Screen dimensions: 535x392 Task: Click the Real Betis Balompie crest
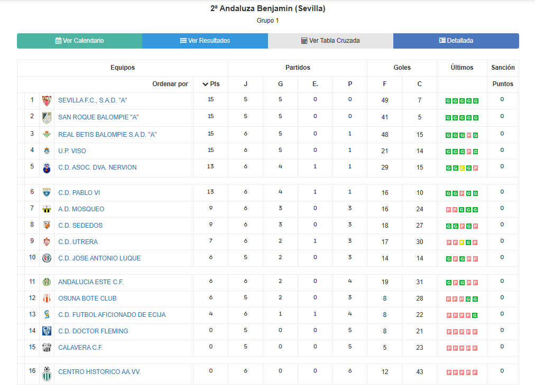[47, 135]
